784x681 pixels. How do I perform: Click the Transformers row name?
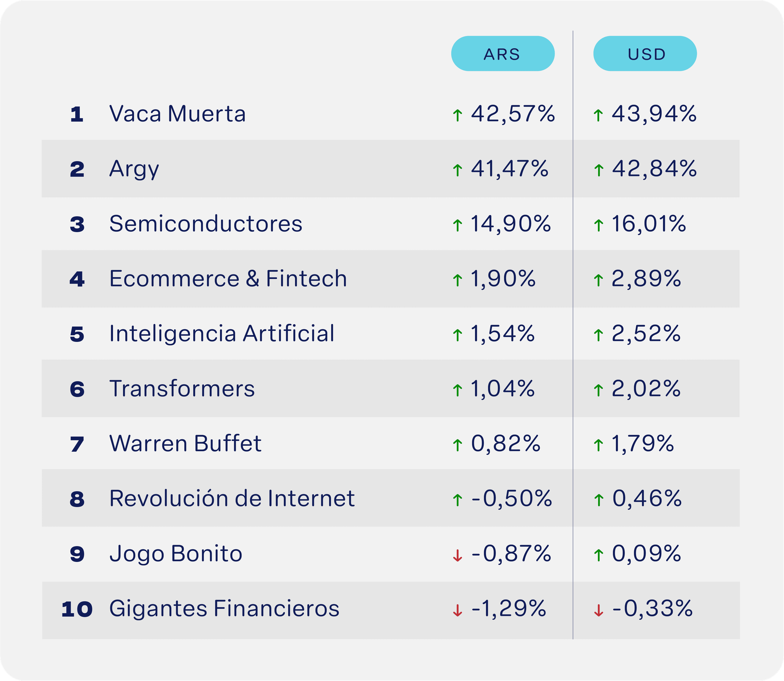pyautogui.click(x=182, y=389)
